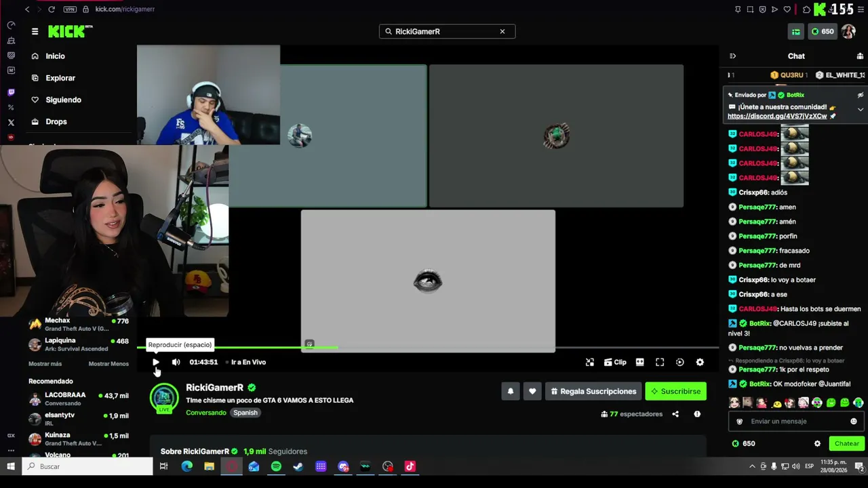Open the Kick hamburger menu
868x488 pixels.
[35, 31]
